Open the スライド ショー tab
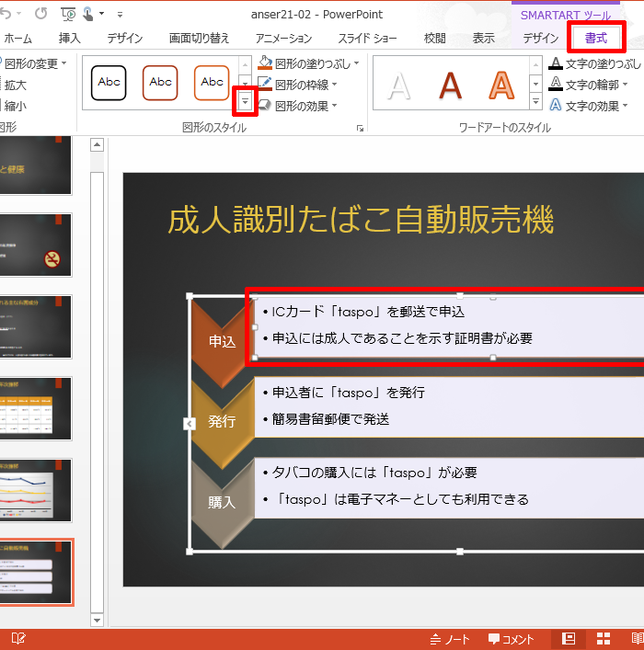 (x=367, y=38)
